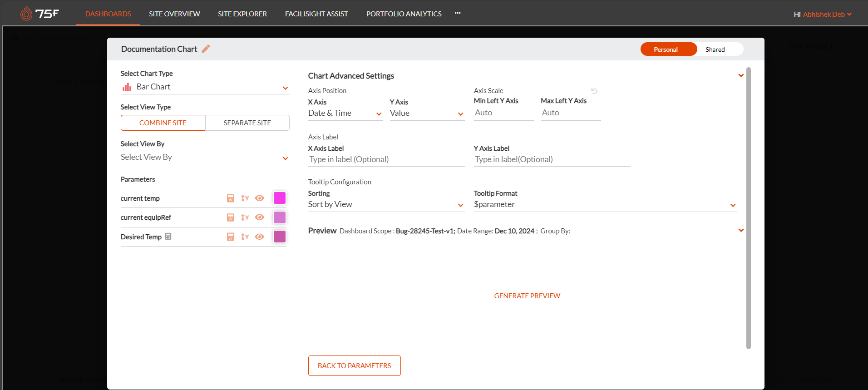This screenshot has width=868, height=390.
Task: Click GENERATE PREVIEW
Action: (527, 296)
